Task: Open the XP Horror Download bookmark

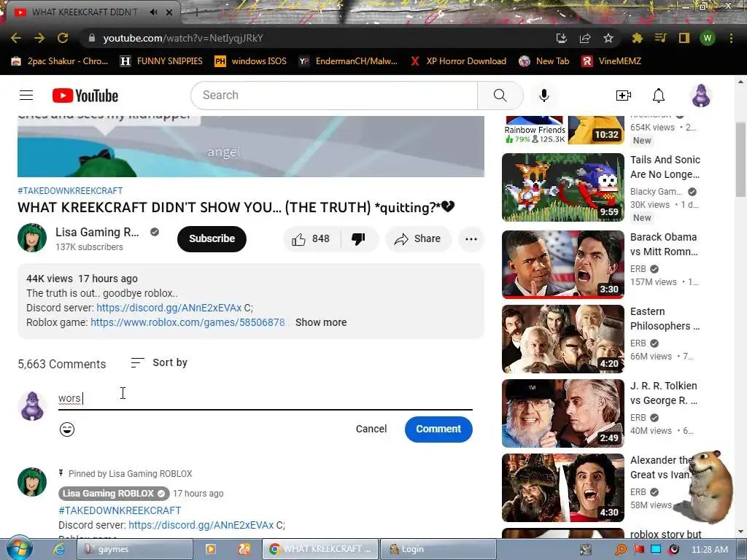Action: tap(458, 61)
